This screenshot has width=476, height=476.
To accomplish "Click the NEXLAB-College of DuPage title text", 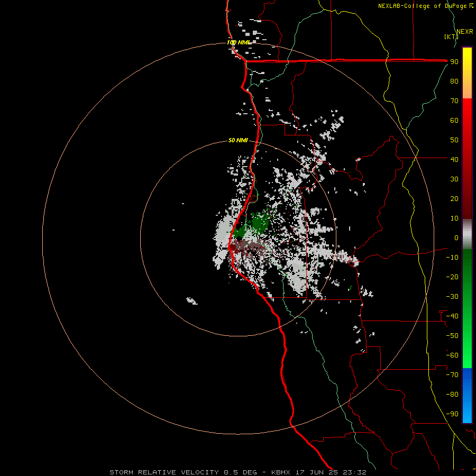I will click(425, 6).
